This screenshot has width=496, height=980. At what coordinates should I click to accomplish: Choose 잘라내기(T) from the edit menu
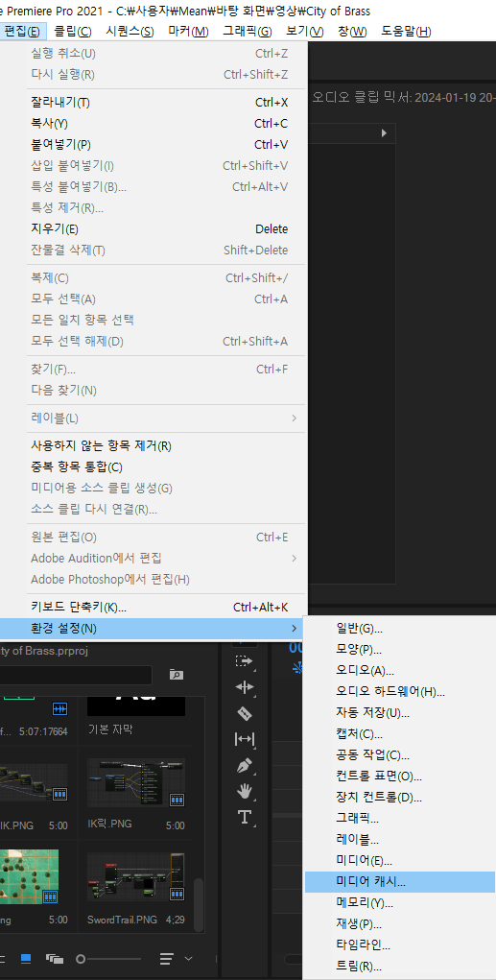154,102
